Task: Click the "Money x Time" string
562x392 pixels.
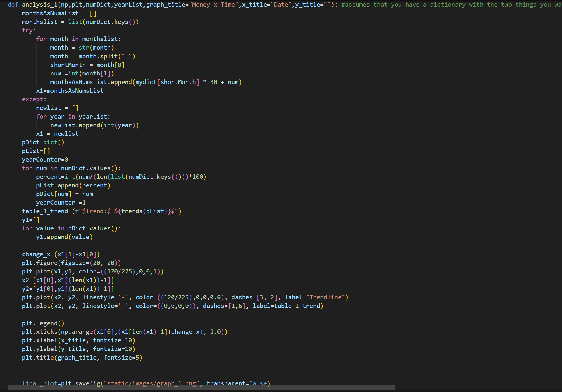Action: [214, 5]
